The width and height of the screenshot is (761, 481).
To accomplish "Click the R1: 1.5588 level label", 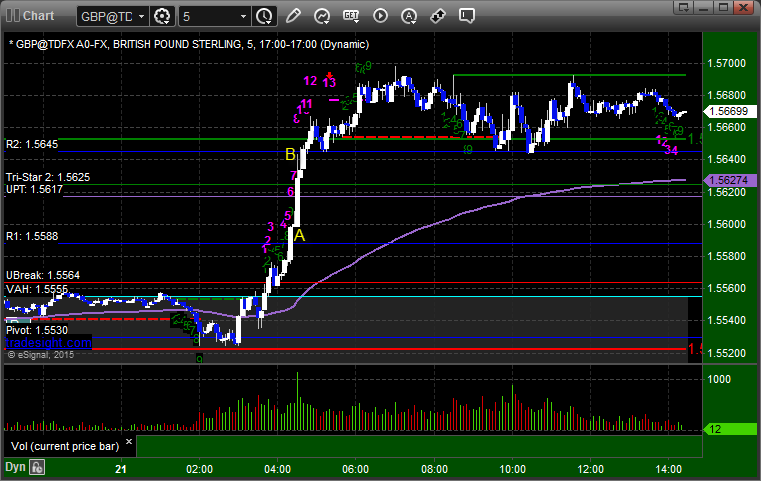I will (x=32, y=236).
